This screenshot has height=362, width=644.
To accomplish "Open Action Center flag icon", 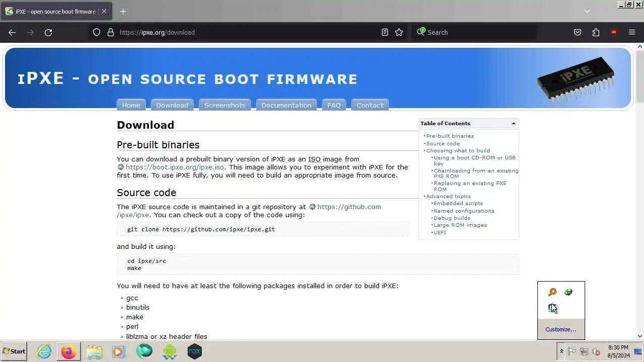I will (x=572, y=352).
